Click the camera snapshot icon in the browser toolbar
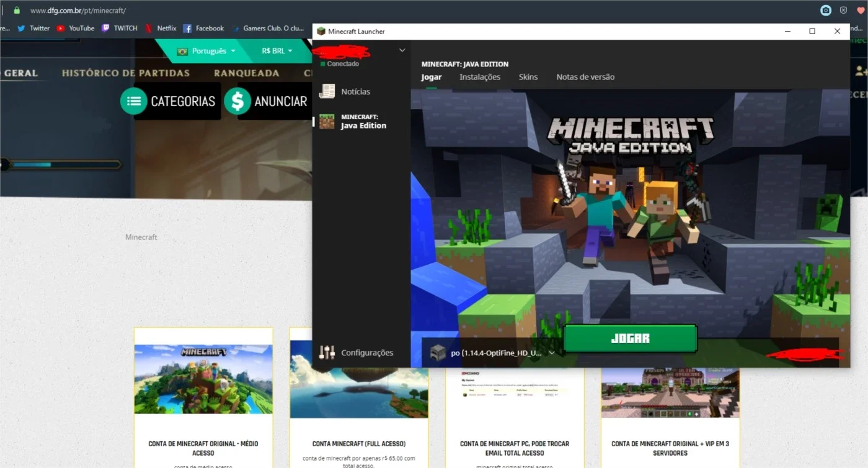 coord(826,11)
